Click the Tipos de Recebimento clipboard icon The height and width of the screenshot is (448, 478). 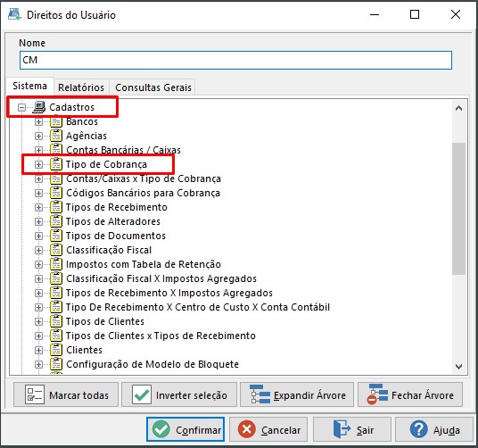[56, 207]
